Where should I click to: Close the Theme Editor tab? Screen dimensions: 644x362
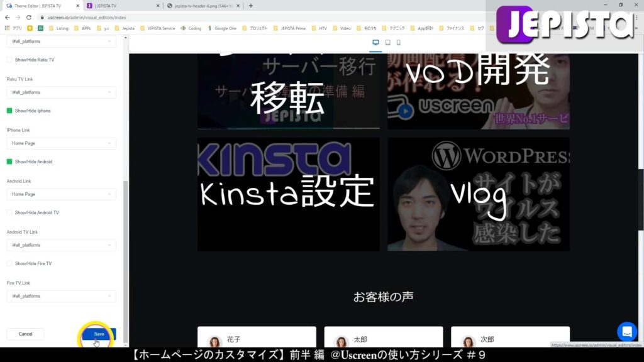tap(77, 6)
